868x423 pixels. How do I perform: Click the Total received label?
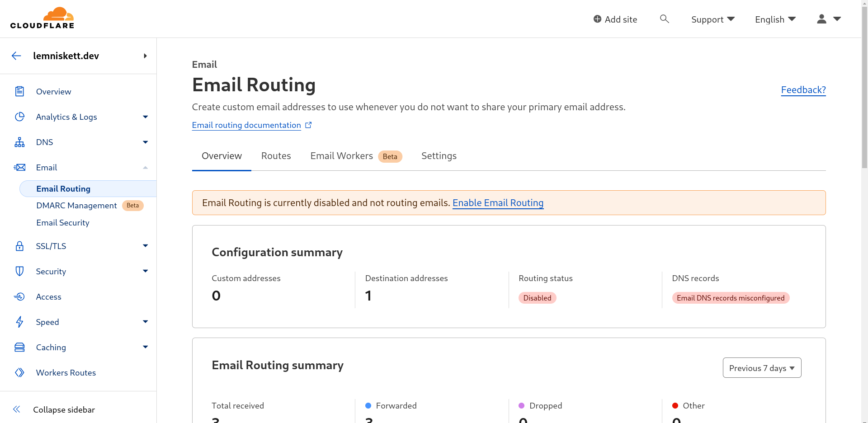click(x=238, y=406)
